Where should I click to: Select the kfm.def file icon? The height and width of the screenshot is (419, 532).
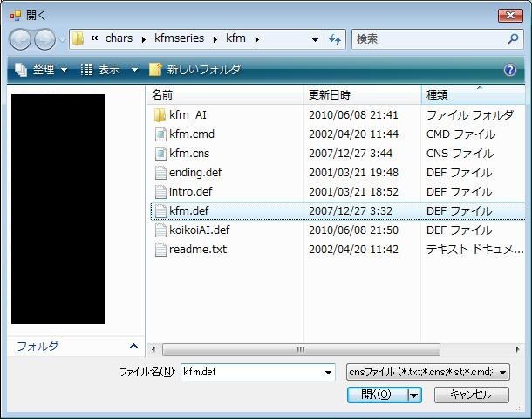pos(160,211)
